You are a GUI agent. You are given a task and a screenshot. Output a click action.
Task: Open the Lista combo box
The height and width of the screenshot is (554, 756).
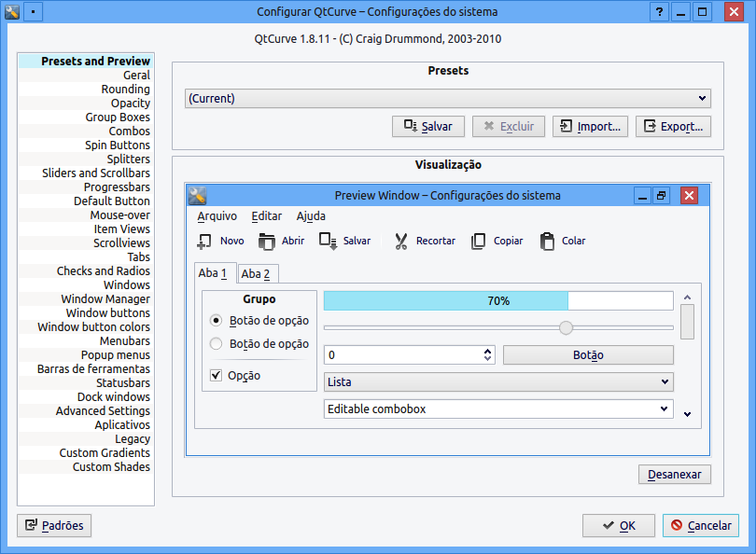click(498, 382)
